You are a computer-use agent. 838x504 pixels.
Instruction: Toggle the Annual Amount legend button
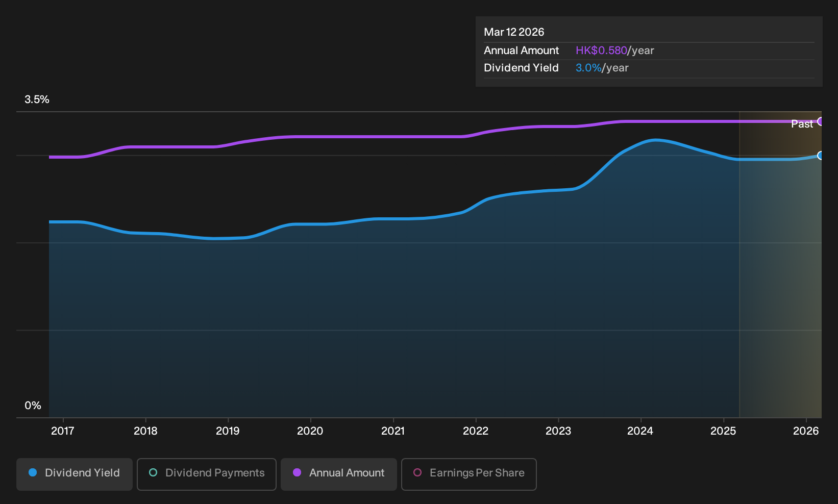point(339,474)
